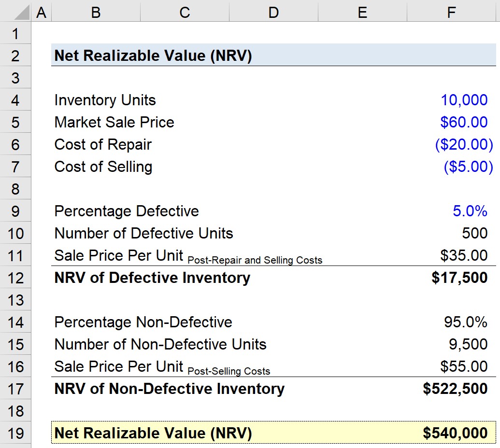Select row 5 header
This screenshot has height=448, width=500.
pyautogui.click(x=15, y=122)
